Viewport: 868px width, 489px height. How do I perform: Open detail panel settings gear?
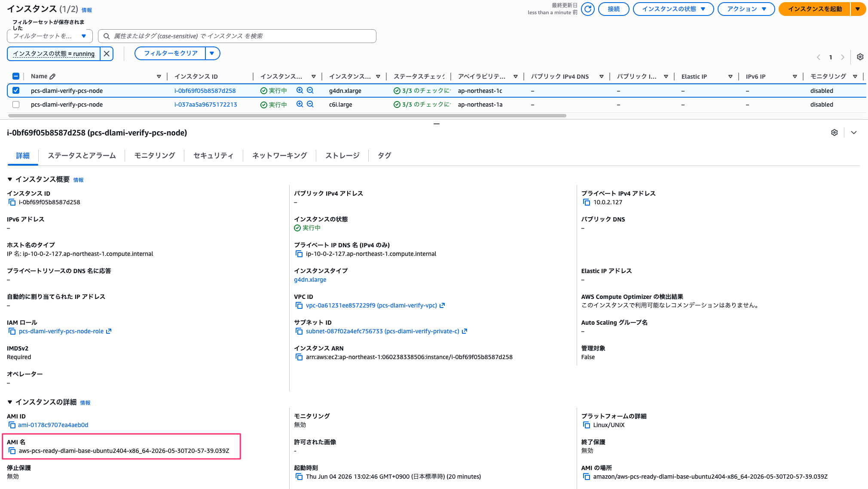[x=834, y=132]
